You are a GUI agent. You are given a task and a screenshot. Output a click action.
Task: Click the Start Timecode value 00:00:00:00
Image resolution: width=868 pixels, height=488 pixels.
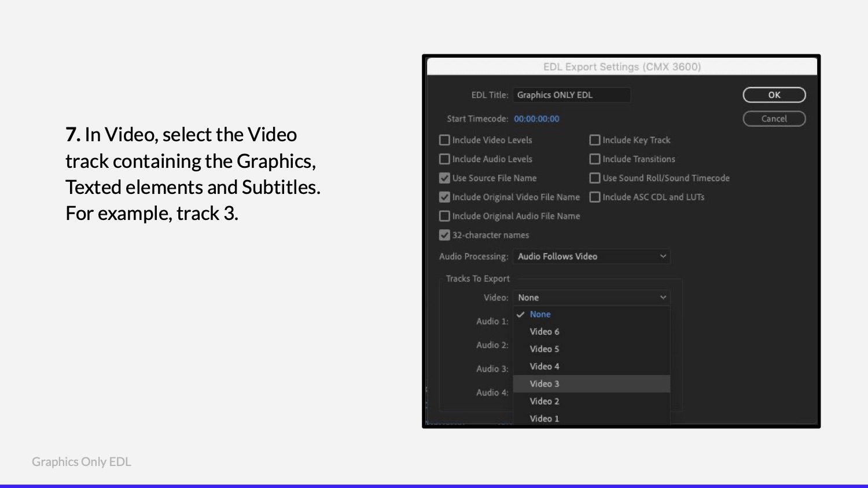click(536, 119)
